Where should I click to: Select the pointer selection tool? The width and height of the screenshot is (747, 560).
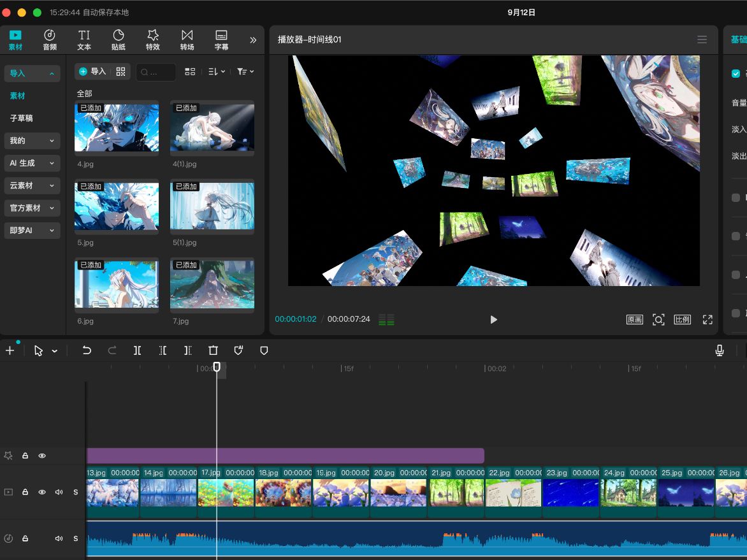39,350
